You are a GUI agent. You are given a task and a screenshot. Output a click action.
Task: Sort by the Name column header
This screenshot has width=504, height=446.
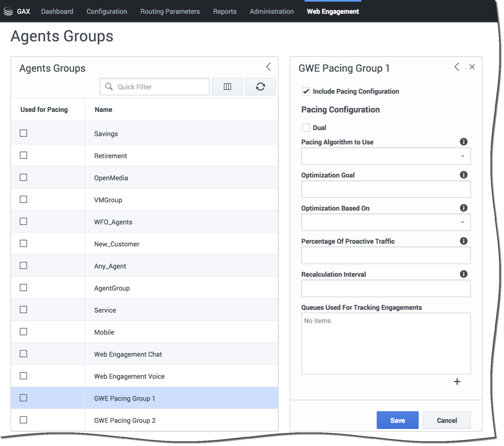click(103, 110)
